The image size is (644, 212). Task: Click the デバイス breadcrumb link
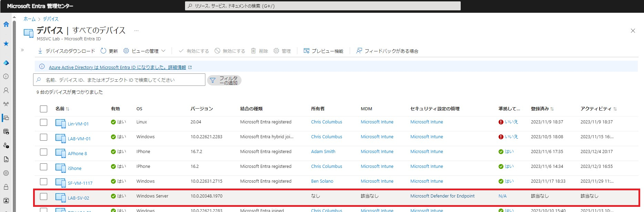51,19
